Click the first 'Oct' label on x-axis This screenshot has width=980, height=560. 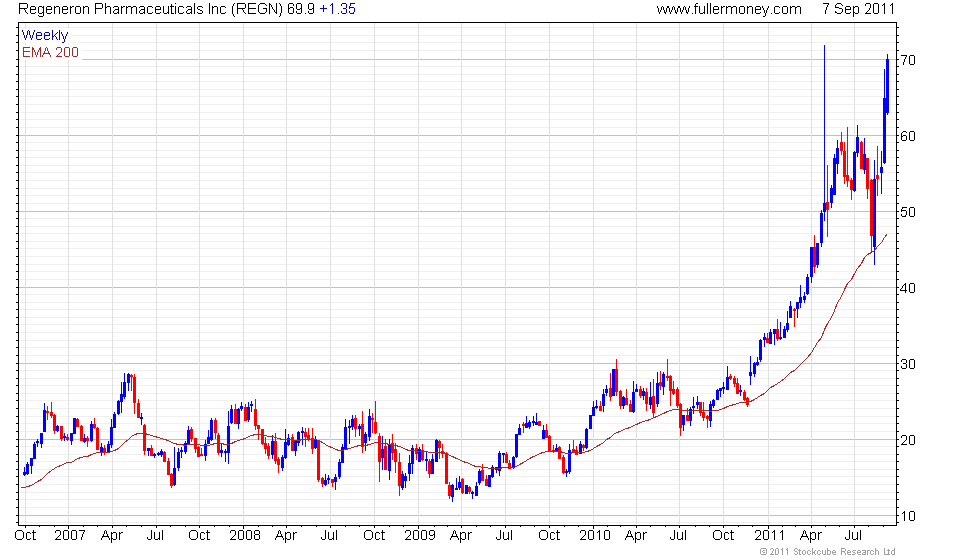pyautogui.click(x=25, y=536)
